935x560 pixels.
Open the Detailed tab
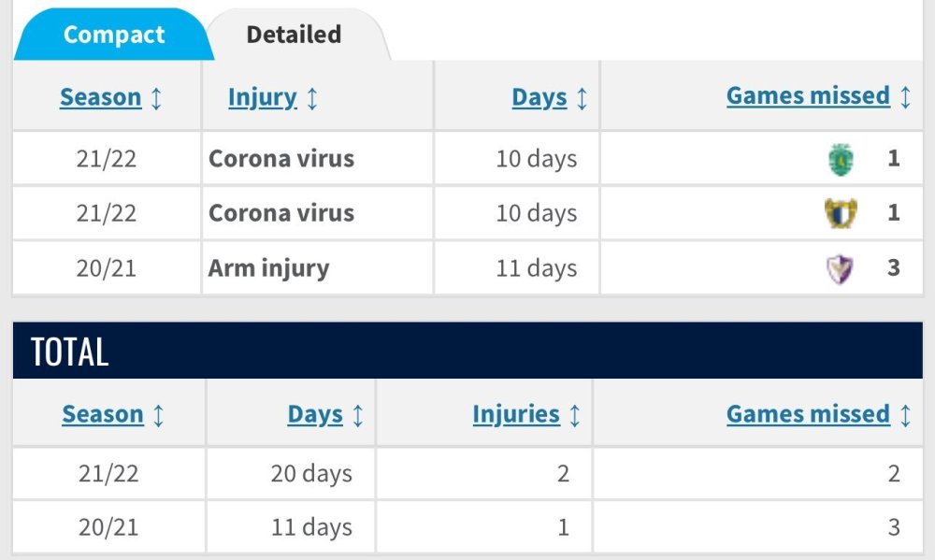point(294,36)
